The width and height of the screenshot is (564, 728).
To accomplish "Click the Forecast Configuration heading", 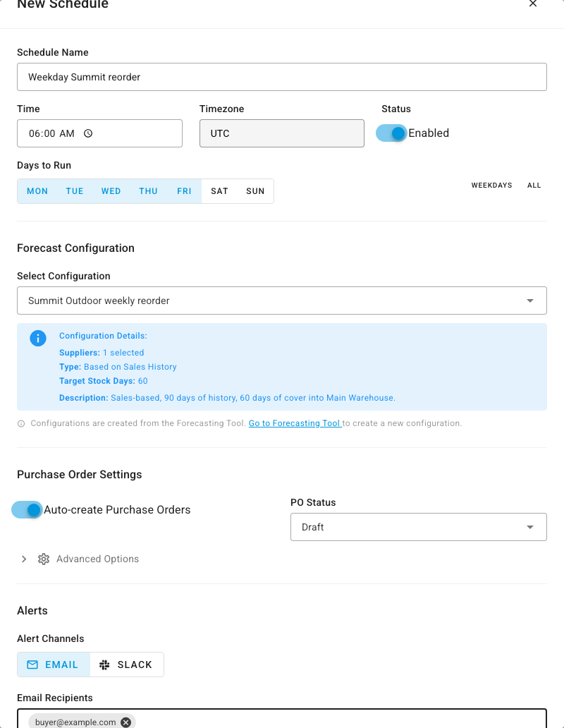I will coord(75,248).
